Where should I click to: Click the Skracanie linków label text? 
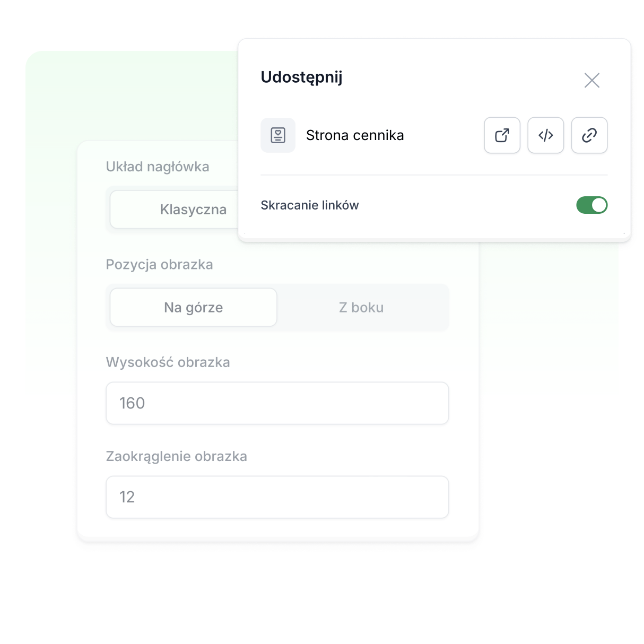[310, 205]
